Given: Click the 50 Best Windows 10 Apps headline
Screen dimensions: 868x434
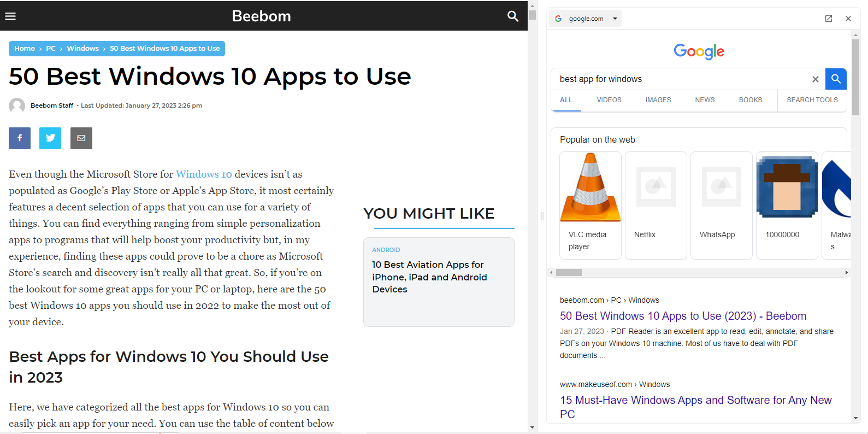Looking at the screenshot, I should pos(210,76).
